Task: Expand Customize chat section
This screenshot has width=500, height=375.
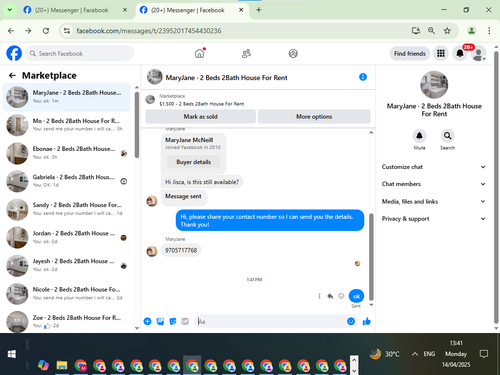Action: [x=434, y=167]
